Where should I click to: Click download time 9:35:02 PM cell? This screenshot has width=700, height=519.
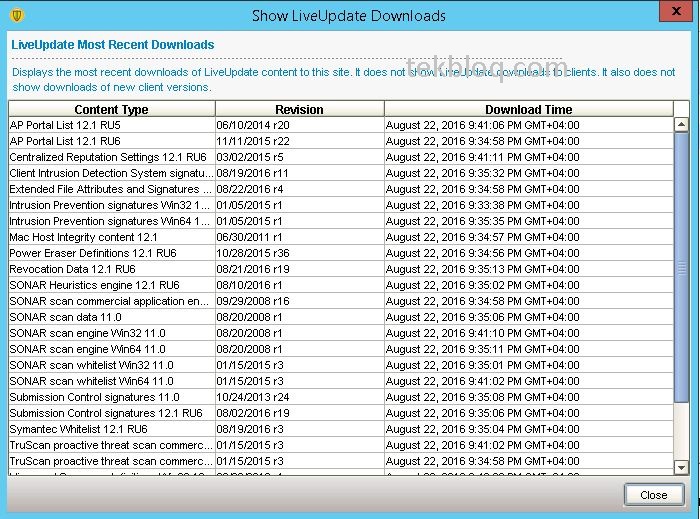pyautogui.click(x=529, y=285)
